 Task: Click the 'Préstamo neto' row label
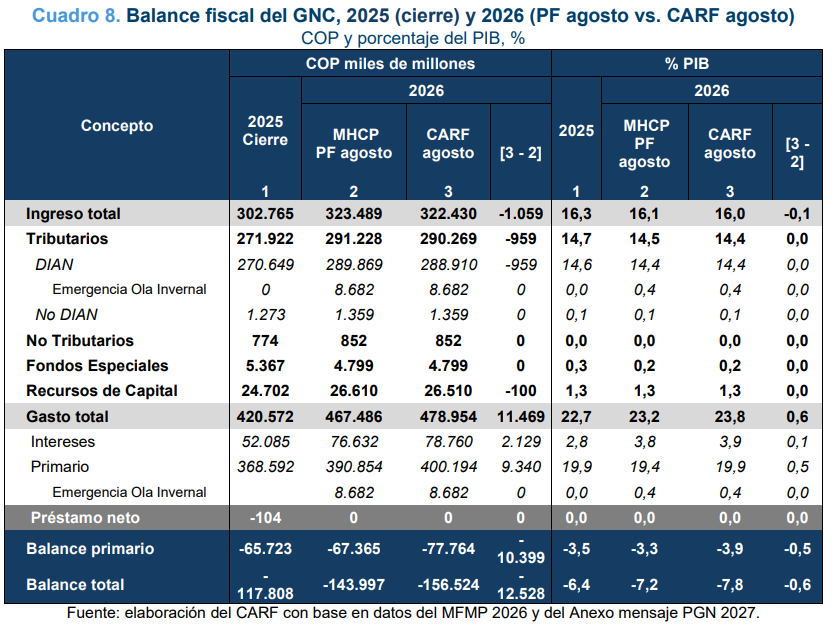click(x=85, y=518)
